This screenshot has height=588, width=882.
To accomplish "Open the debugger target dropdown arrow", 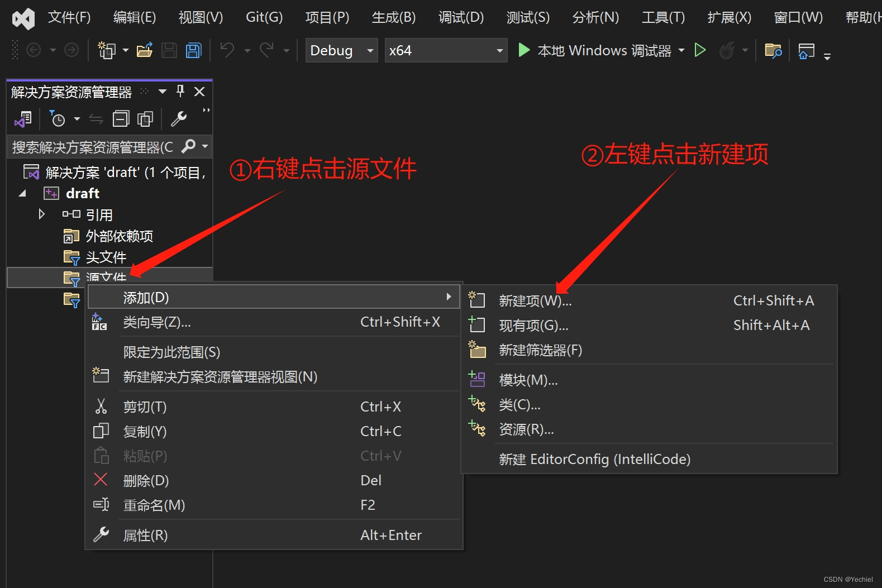I will (x=681, y=50).
